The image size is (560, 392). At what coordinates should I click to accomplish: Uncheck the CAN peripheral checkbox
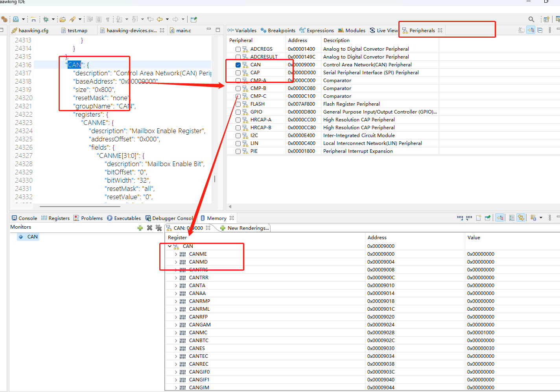(x=238, y=65)
